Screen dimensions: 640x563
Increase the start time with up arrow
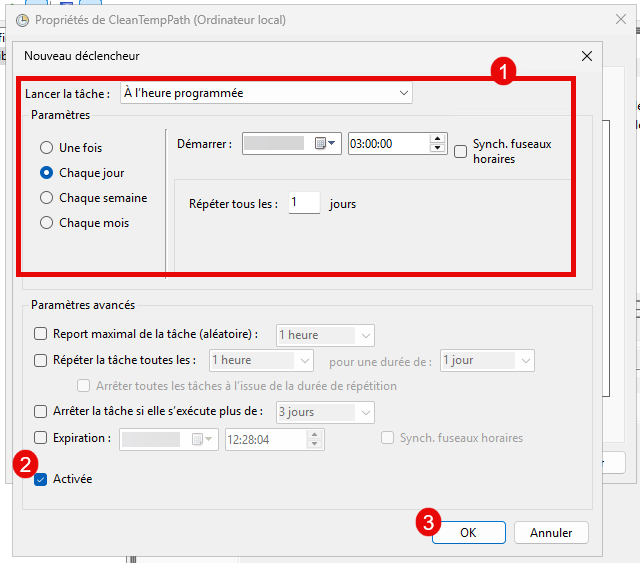coord(437,139)
